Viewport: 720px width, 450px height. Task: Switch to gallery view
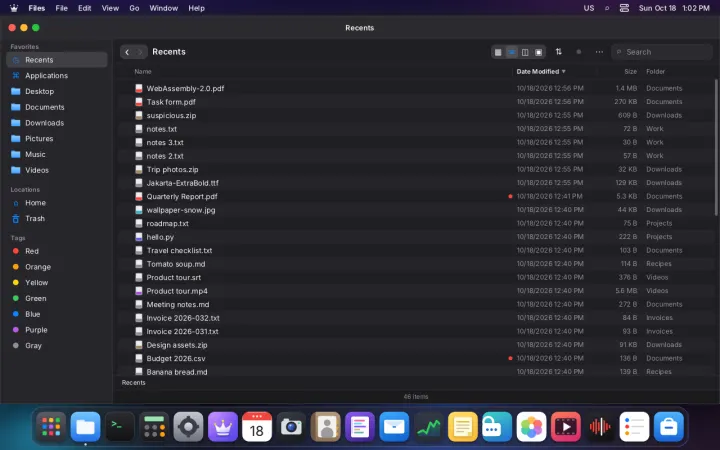[539, 52]
